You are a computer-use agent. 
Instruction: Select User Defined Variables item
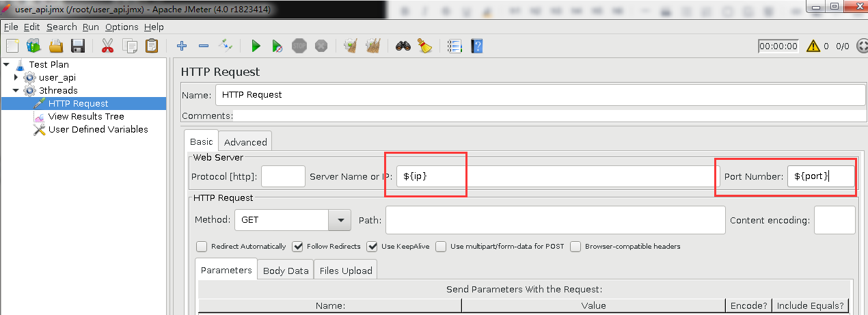point(98,129)
